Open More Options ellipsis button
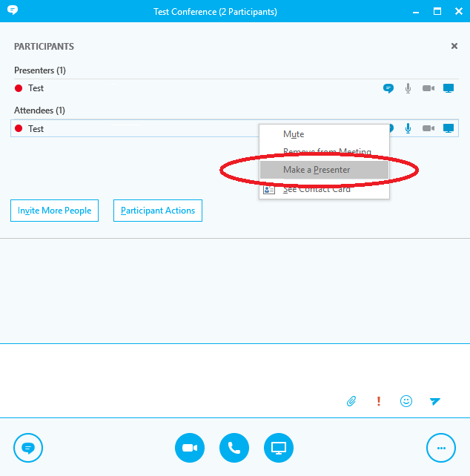 (441, 448)
